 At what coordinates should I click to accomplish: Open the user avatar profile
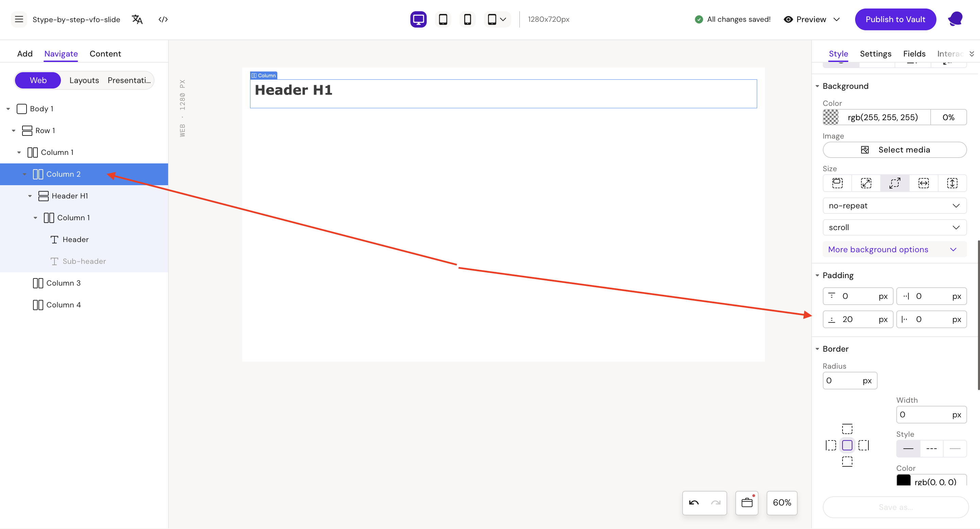coord(955,19)
